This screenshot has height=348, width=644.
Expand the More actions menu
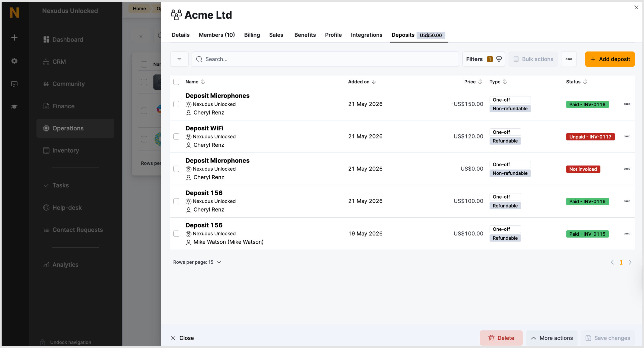click(552, 338)
